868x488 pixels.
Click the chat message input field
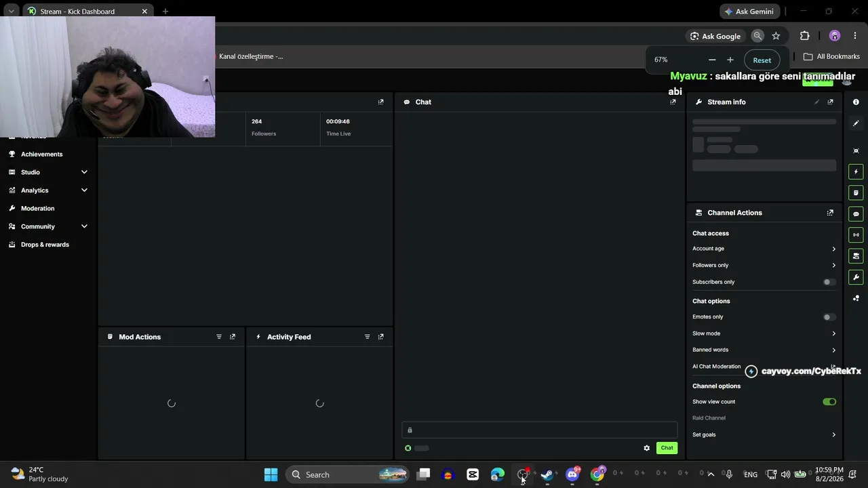tap(540, 430)
